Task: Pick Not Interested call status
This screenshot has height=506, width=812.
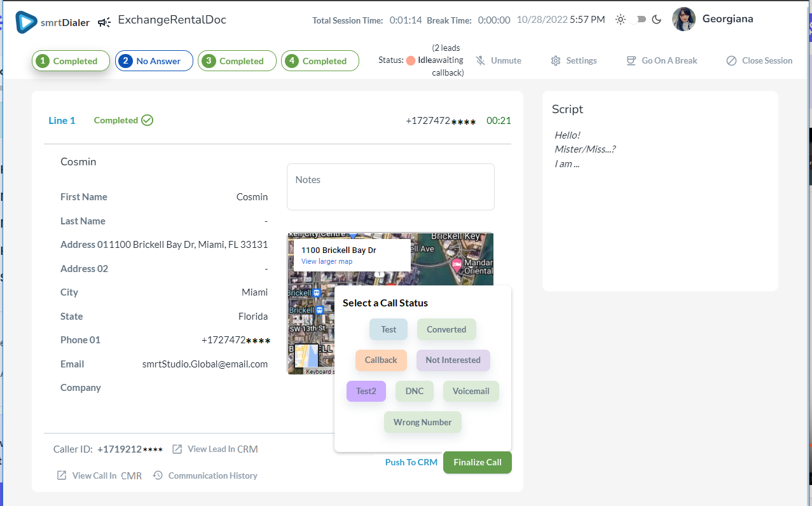Action: point(453,360)
